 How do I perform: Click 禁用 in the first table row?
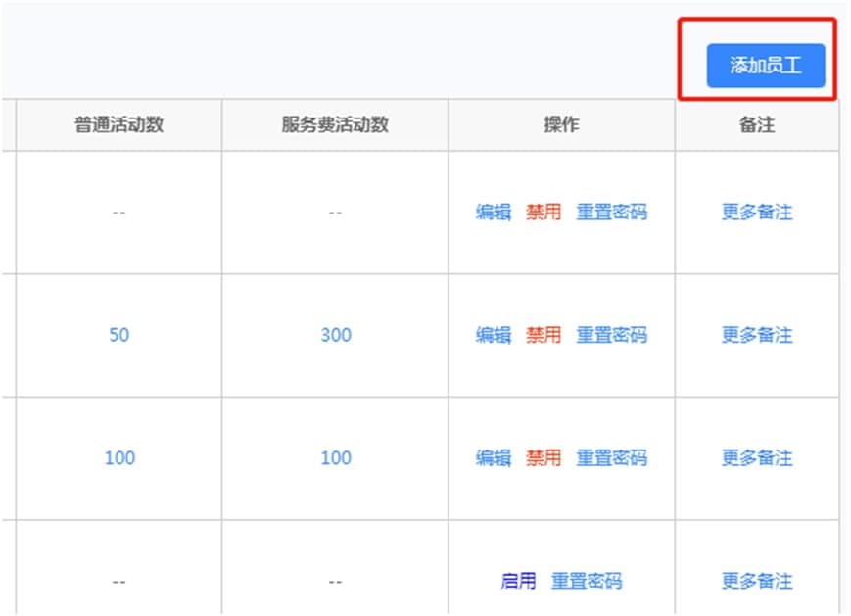[x=544, y=212]
